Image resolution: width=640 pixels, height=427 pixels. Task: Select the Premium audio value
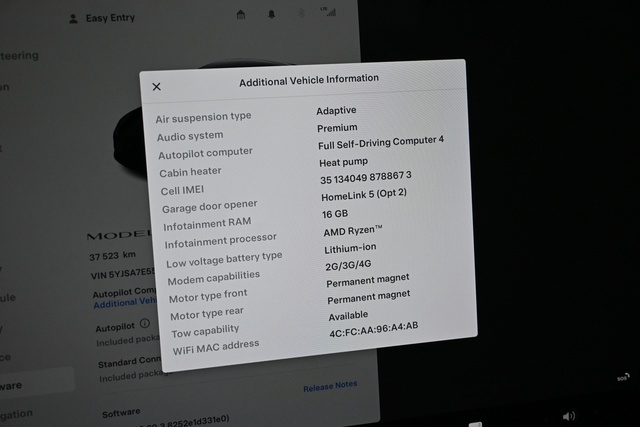point(337,128)
